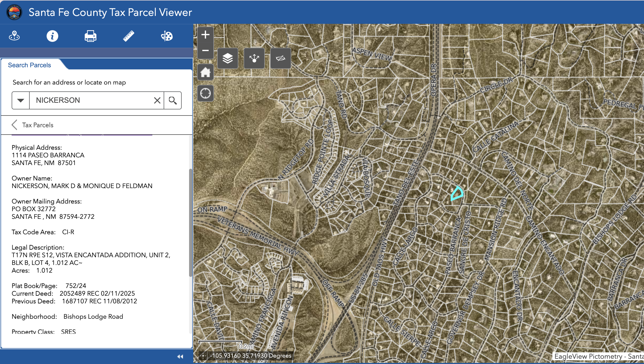The image size is (644, 364).
Task: Click the results panel scrollbar
Action: (x=190, y=223)
